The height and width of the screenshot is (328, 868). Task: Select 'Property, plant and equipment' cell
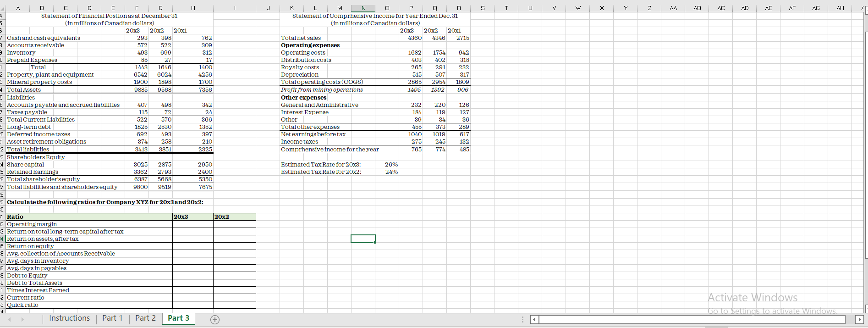[50, 75]
